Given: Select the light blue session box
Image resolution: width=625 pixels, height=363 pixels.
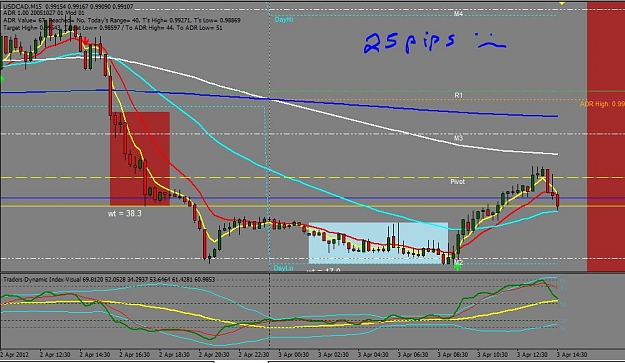Looking at the screenshot, I should [x=379, y=243].
